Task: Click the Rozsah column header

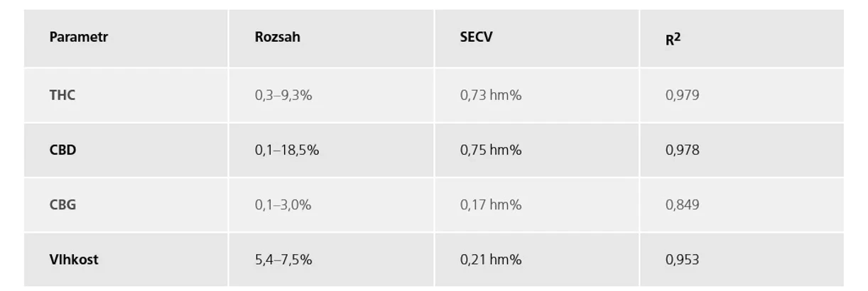Action: click(278, 38)
